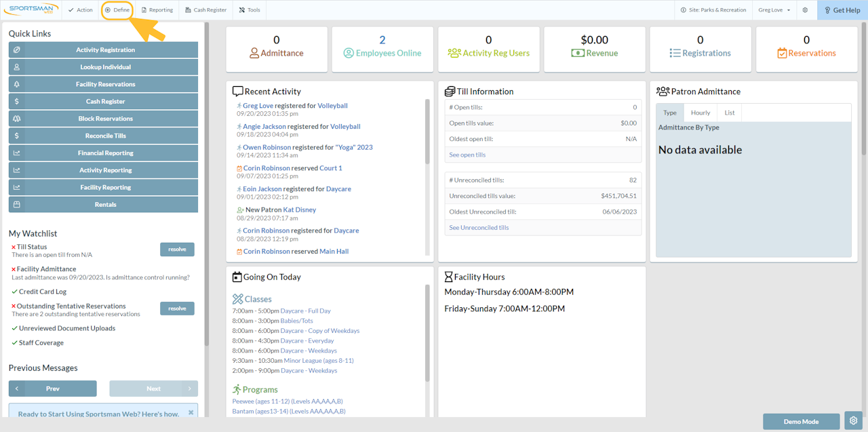868x432 pixels.
Task: Switch to the List tab
Action: [x=729, y=113]
